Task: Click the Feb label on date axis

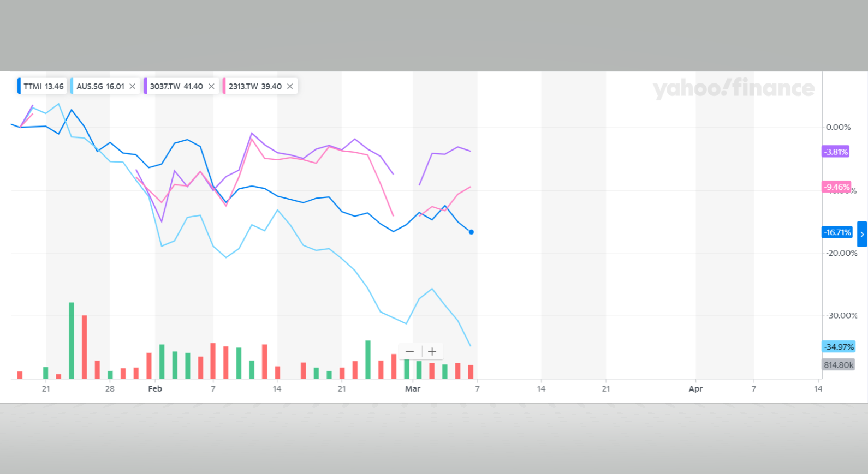Action: (155, 389)
